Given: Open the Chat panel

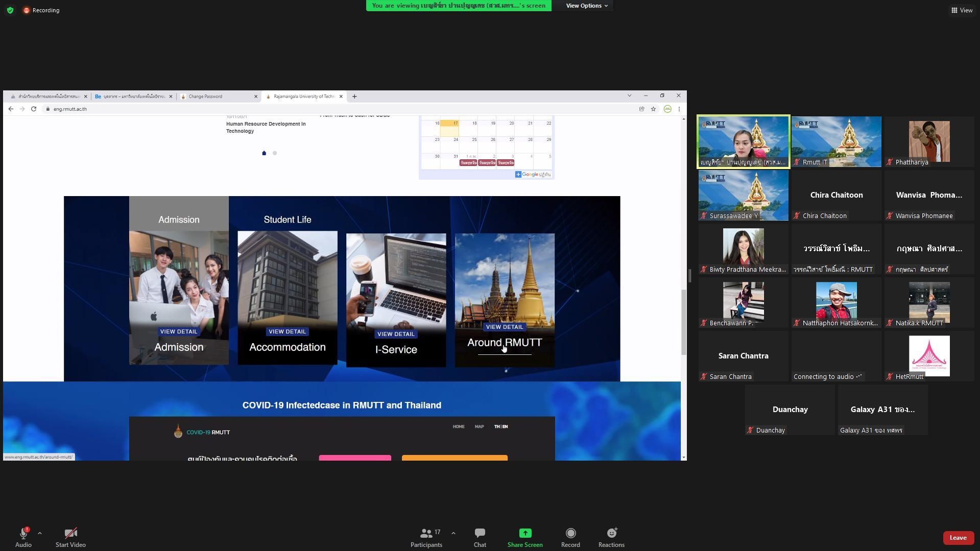Looking at the screenshot, I should click(480, 538).
